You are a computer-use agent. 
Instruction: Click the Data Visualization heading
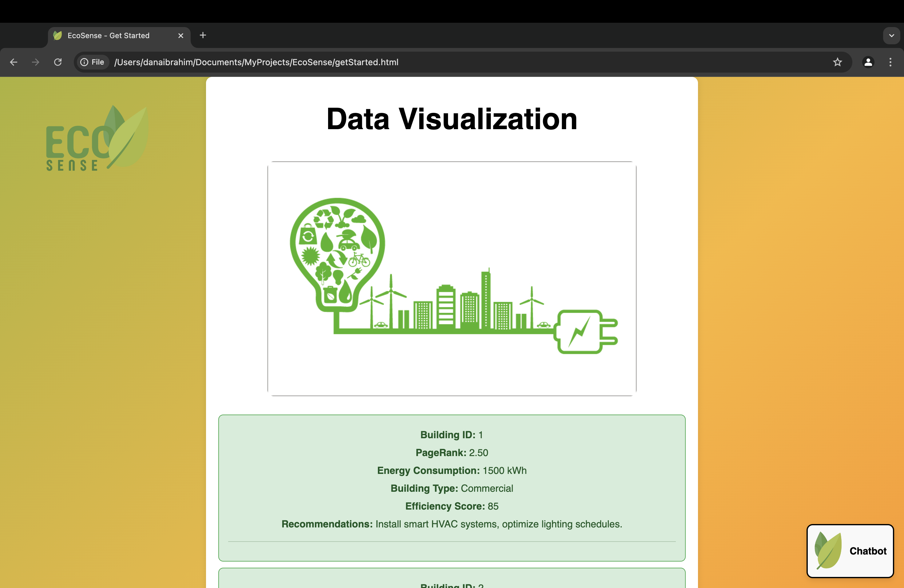point(452,119)
